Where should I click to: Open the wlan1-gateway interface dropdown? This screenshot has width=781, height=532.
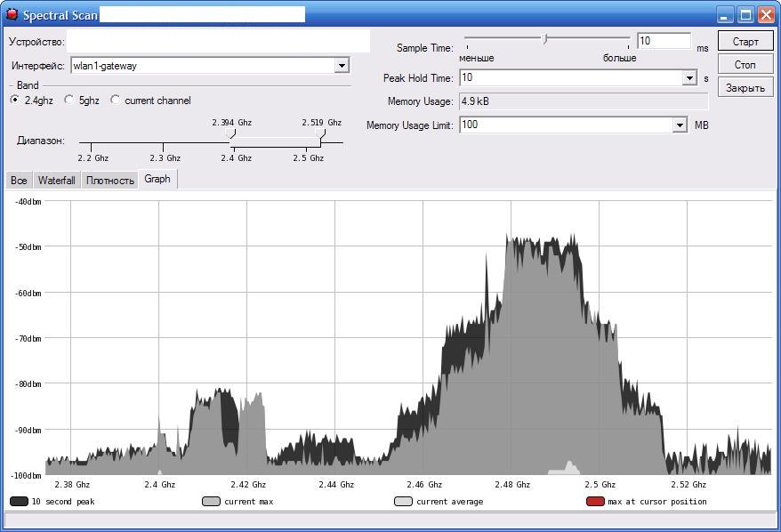coord(342,66)
